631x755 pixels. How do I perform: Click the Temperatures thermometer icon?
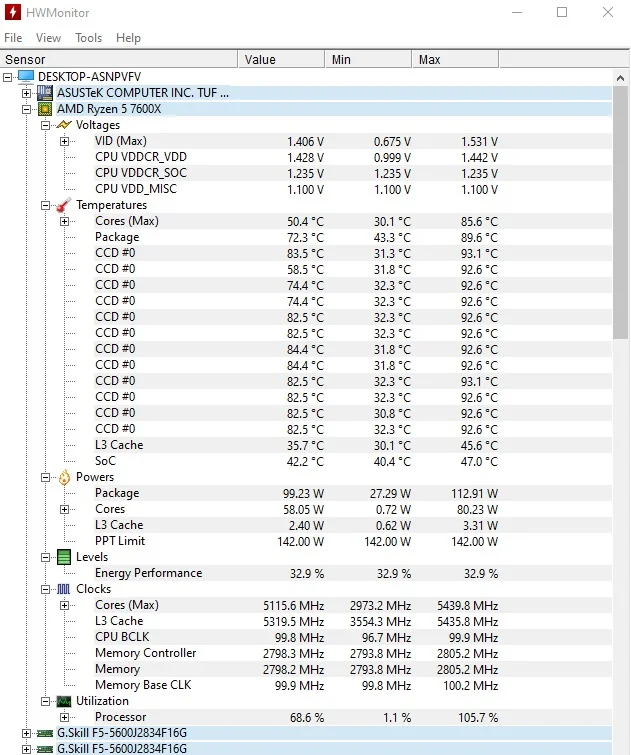(64, 205)
